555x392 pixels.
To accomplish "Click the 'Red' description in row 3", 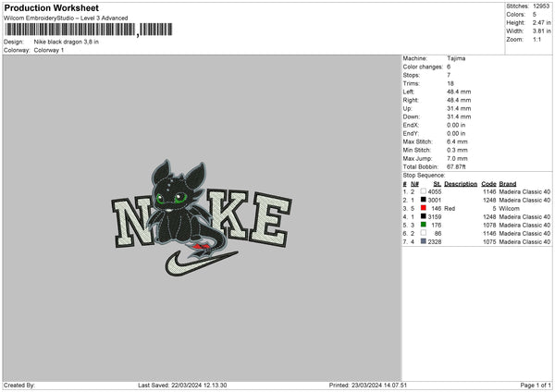I will [450, 209].
